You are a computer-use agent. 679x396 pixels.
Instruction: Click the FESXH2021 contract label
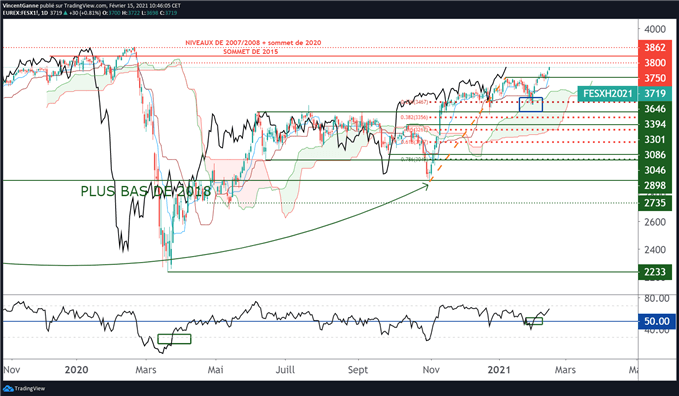click(608, 93)
